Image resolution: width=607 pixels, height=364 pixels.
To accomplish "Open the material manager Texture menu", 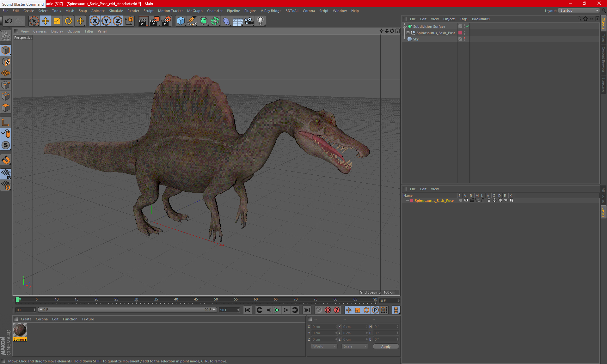I will coord(88,319).
